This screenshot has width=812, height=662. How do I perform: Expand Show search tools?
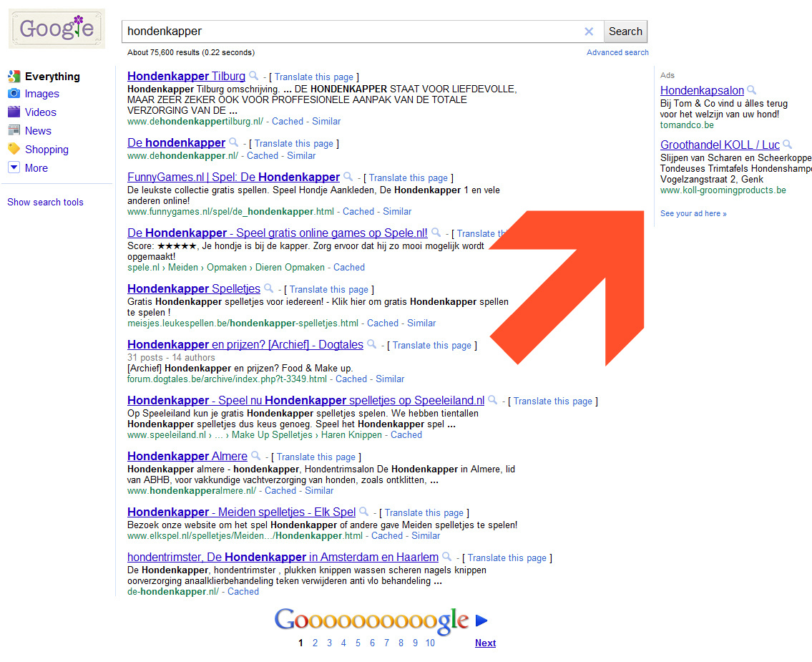pyautogui.click(x=45, y=202)
